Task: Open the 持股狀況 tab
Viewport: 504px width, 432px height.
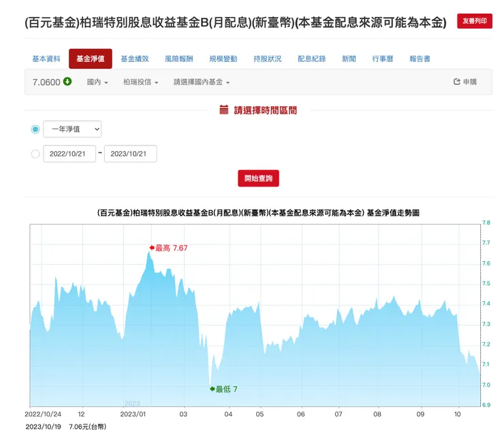Action: (268, 59)
